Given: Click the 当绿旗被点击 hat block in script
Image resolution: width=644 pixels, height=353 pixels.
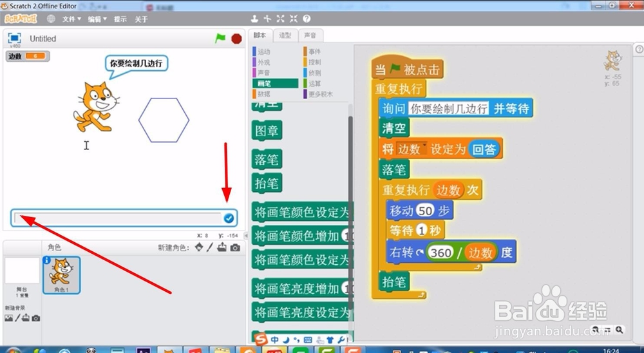Looking at the screenshot, I should (x=407, y=67).
